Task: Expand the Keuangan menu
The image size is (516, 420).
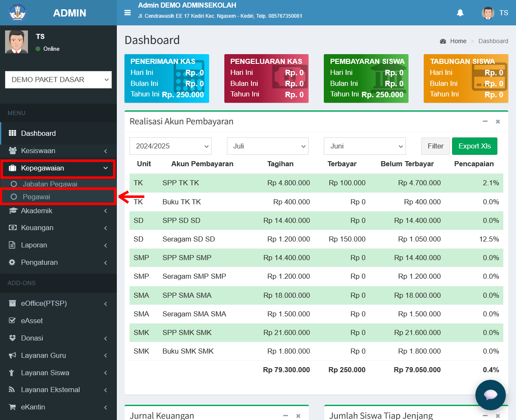Action: click(x=58, y=228)
